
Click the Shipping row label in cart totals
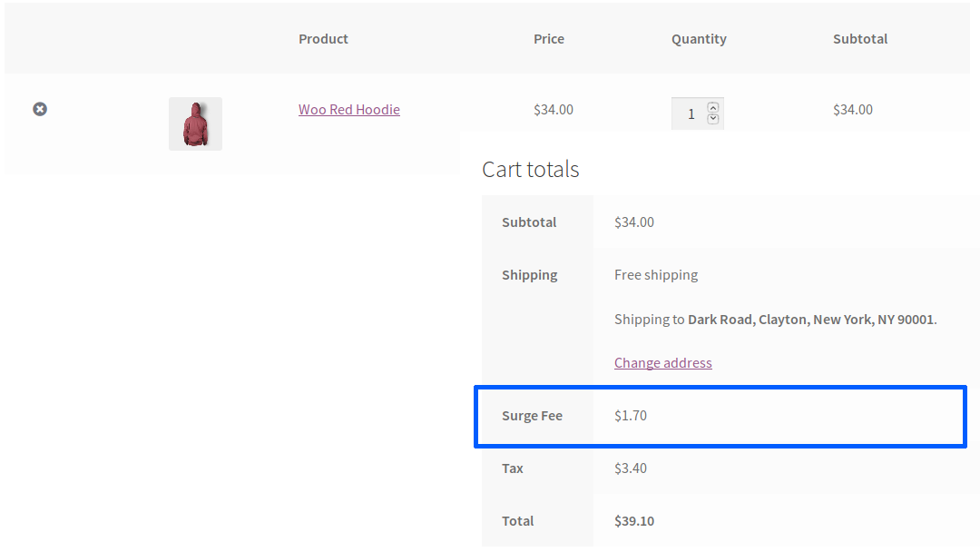530,275
